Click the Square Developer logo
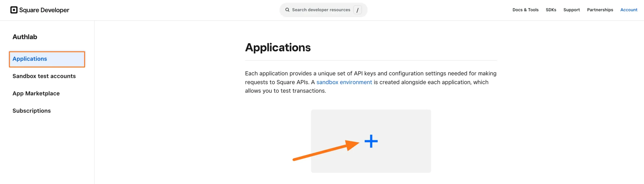644x184 pixels. pos(40,10)
